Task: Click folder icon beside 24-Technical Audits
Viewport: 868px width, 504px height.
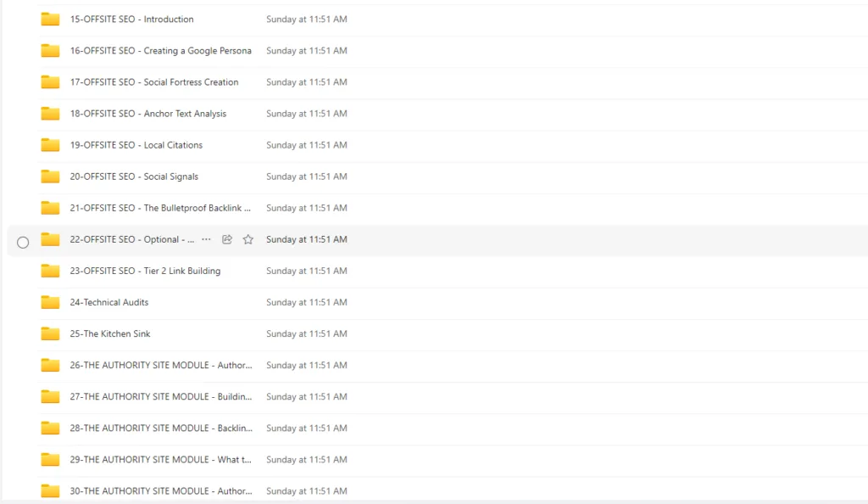Action: pyautogui.click(x=50, y=302)
